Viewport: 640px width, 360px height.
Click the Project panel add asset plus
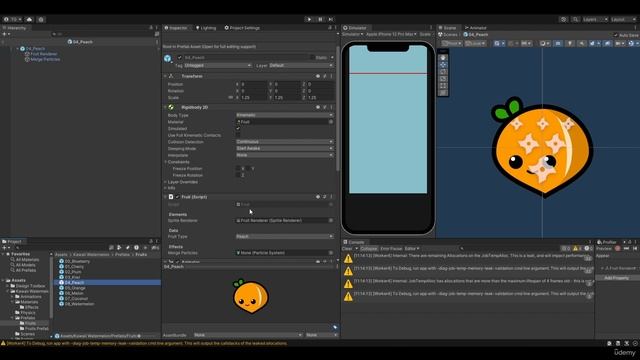click(5, 247)
